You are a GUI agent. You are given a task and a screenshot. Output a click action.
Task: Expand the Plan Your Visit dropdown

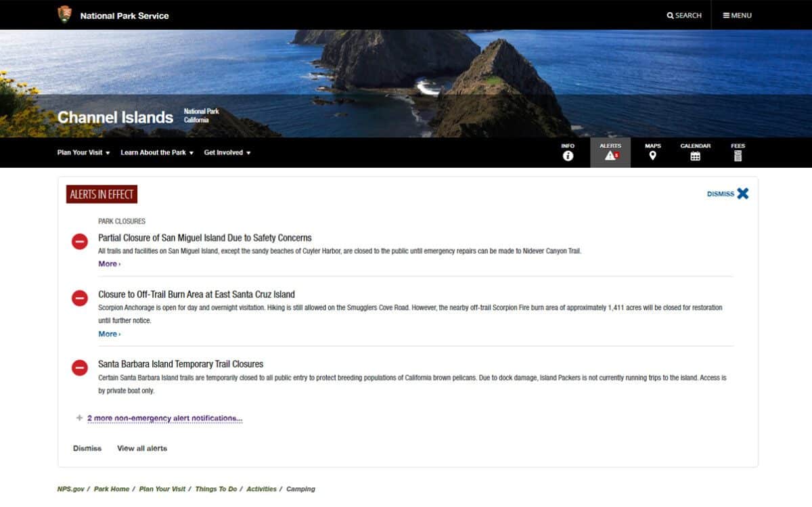[x=84, y=153]
